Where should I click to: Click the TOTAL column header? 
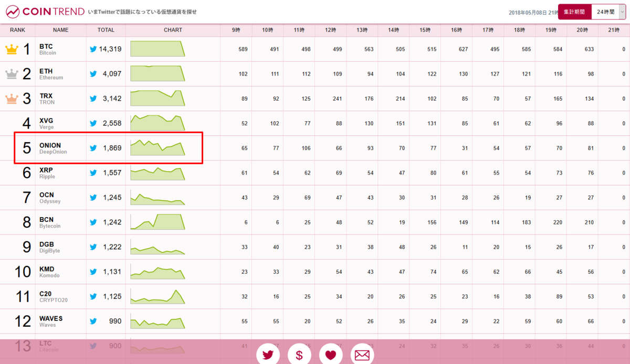106,30
